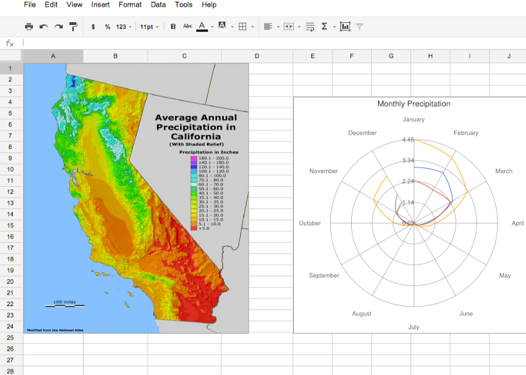Viewport: 526px width, 375px height.
Task: Toggle strikethrough Abc formatting
Action: pyautogui.click(x=188, y=26)
